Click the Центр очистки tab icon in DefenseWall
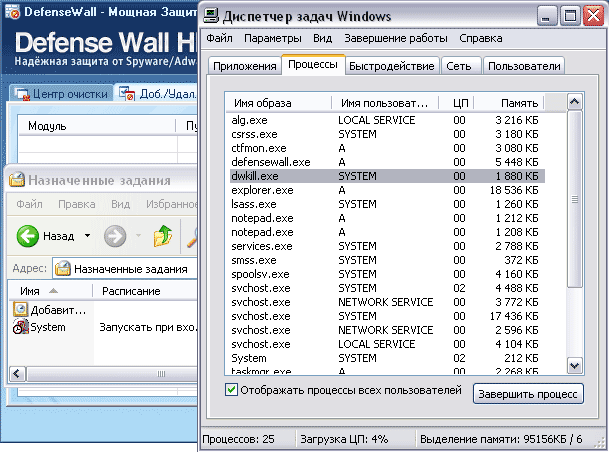The height and width of the screenshot is (452, 609). (x=22, y=94)
